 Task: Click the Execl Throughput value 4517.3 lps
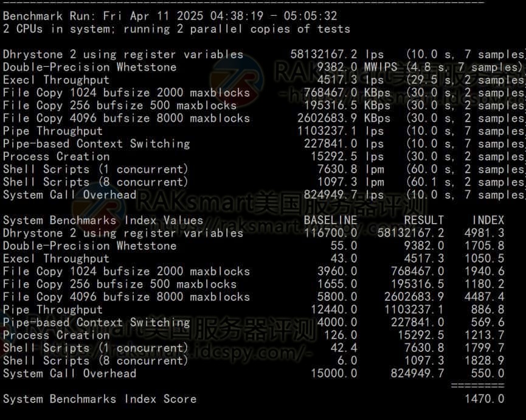tap(350, 80)
